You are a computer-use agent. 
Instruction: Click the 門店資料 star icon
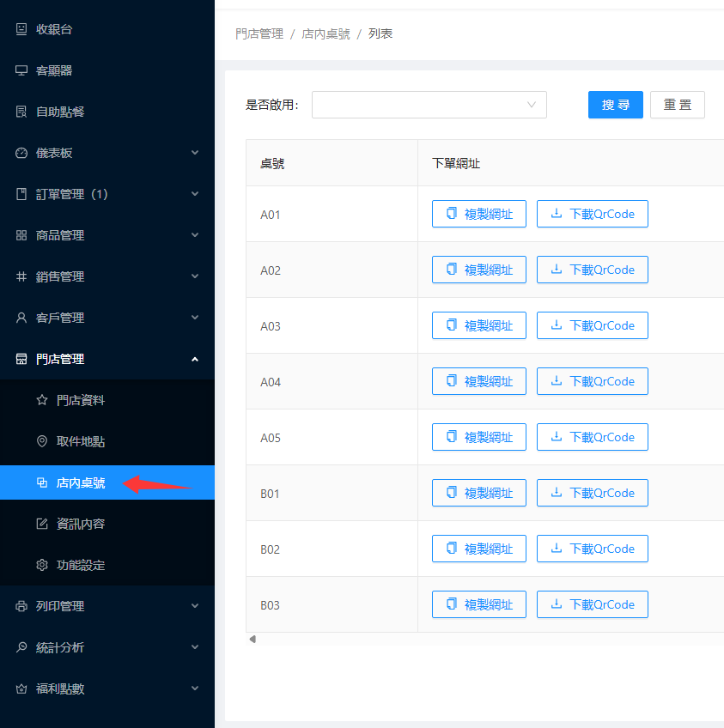click(42, 400)
